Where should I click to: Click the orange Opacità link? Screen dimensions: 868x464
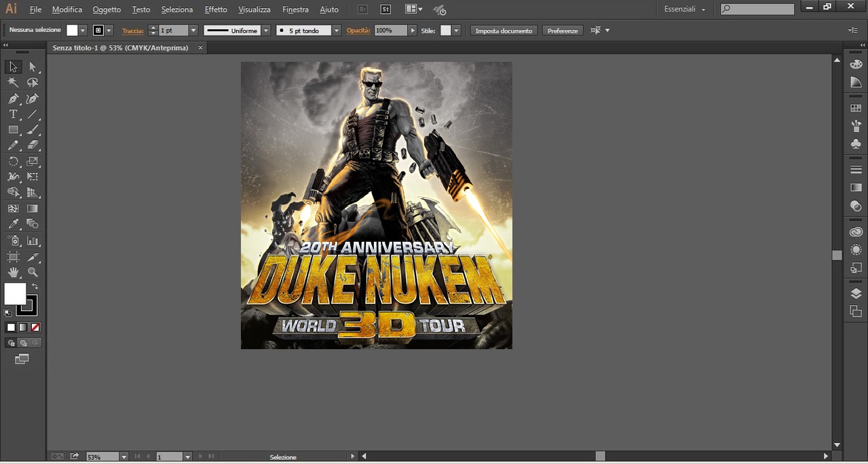(358, 31)
